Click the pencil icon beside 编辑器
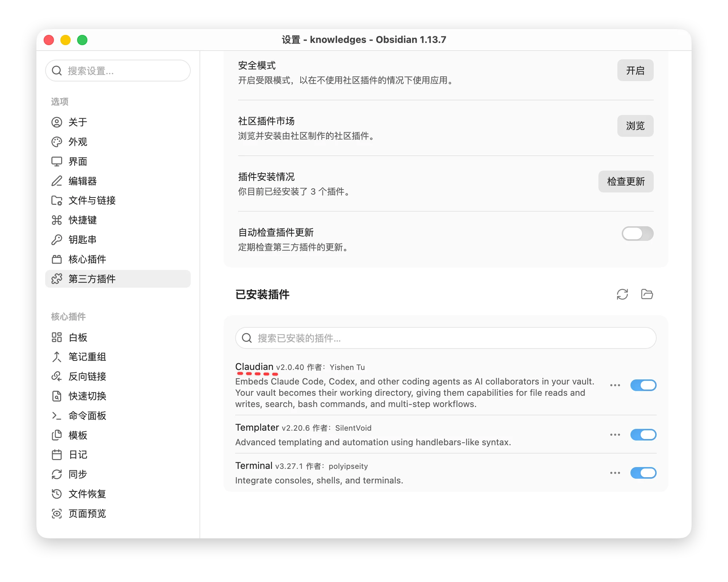 (x=57, y=181)
